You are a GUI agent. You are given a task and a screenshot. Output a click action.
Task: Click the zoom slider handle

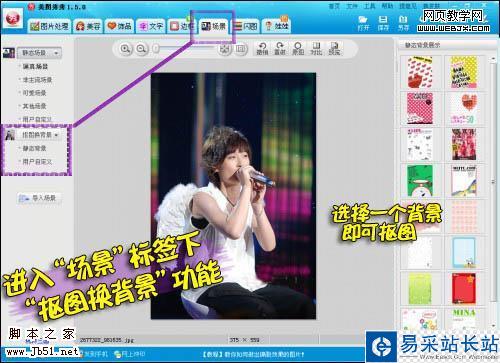pyautogui.click(x=156, y=49)
